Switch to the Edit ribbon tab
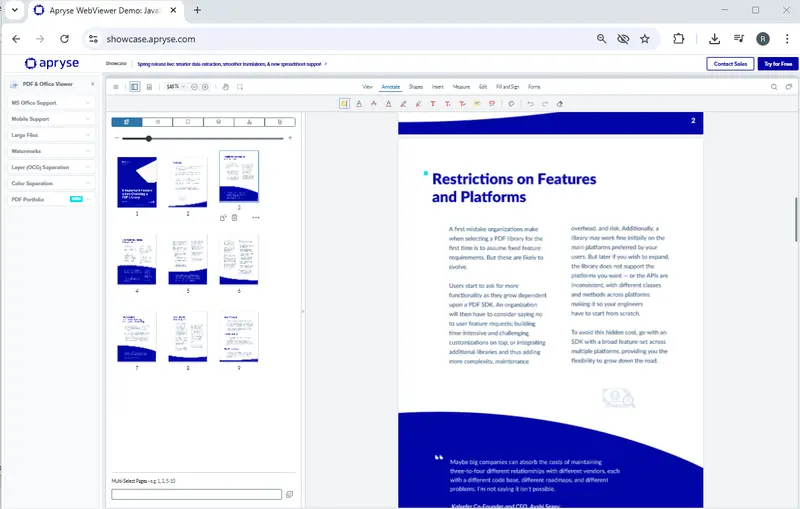The image size is (800, 509). point(483,87)
